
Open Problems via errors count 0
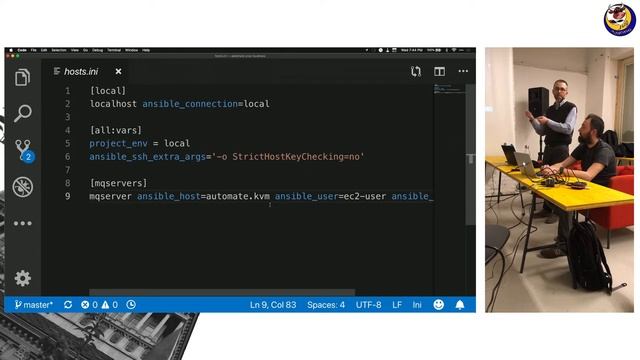coord(89,305)
